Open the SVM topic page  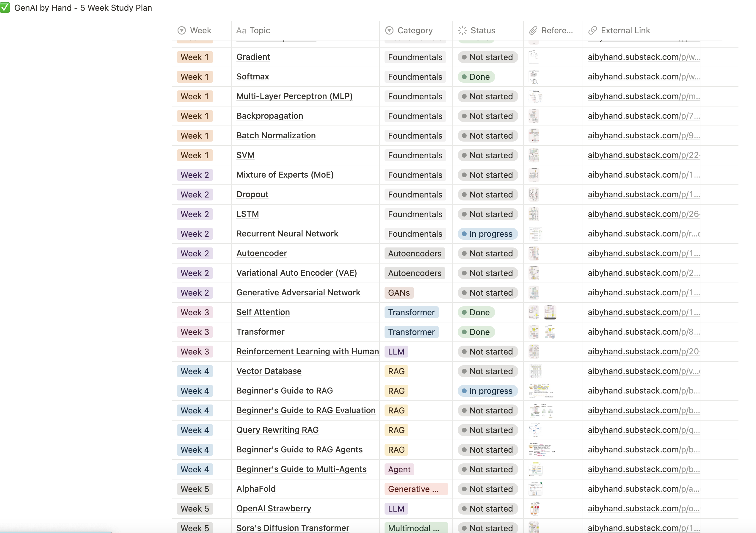[x=245, y=155]
